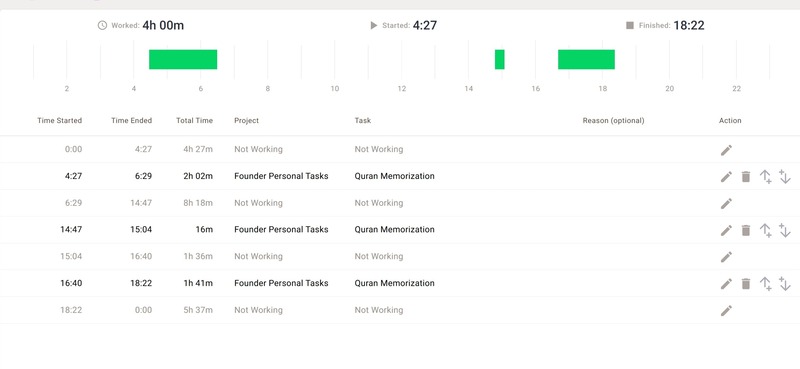800x369 pixels.
Task: Edit the 18:22 to 0:00 Not Working entry
Action: [x=726, y=310]
